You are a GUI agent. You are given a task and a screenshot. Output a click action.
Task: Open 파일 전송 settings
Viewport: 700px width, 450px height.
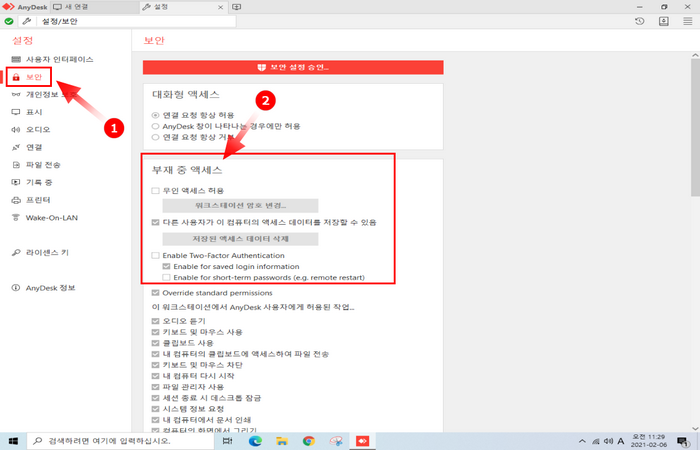pyautogui.click(x=36, y=165)
